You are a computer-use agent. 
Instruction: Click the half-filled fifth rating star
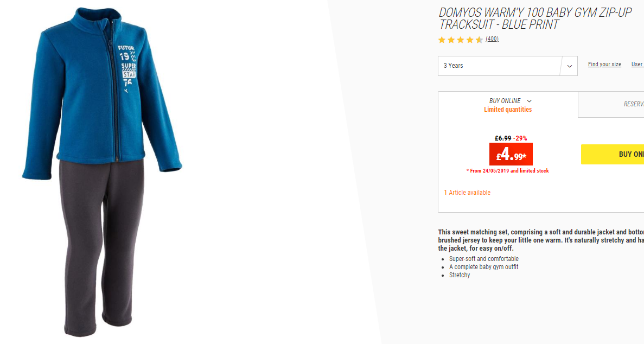[479, 40]
